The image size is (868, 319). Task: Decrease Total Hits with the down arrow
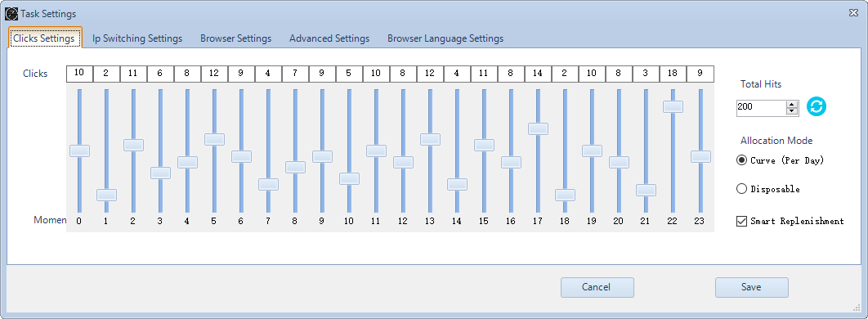[x=792, y=111]
